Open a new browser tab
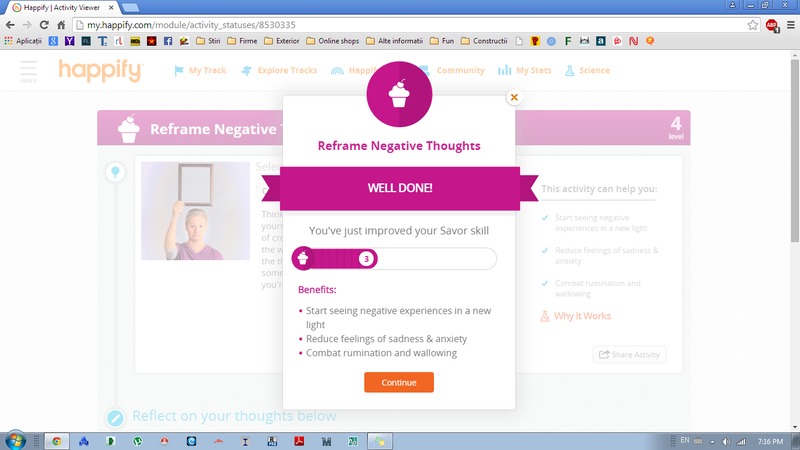 point(131,8)
